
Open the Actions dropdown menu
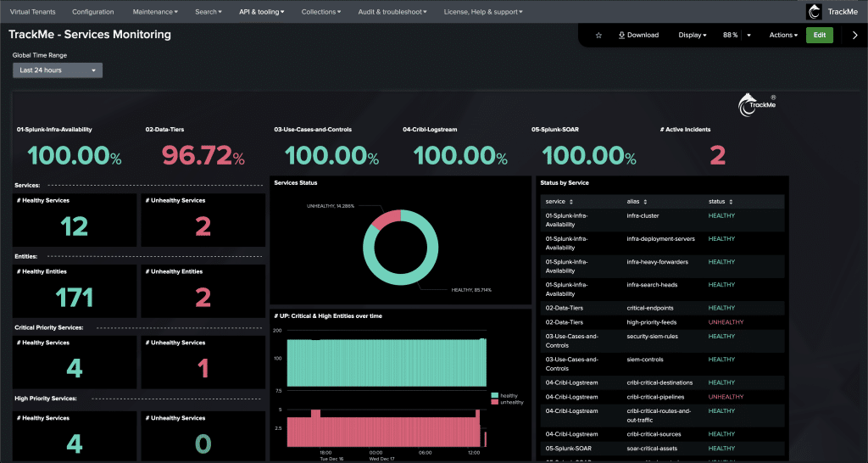coord(783,36)
